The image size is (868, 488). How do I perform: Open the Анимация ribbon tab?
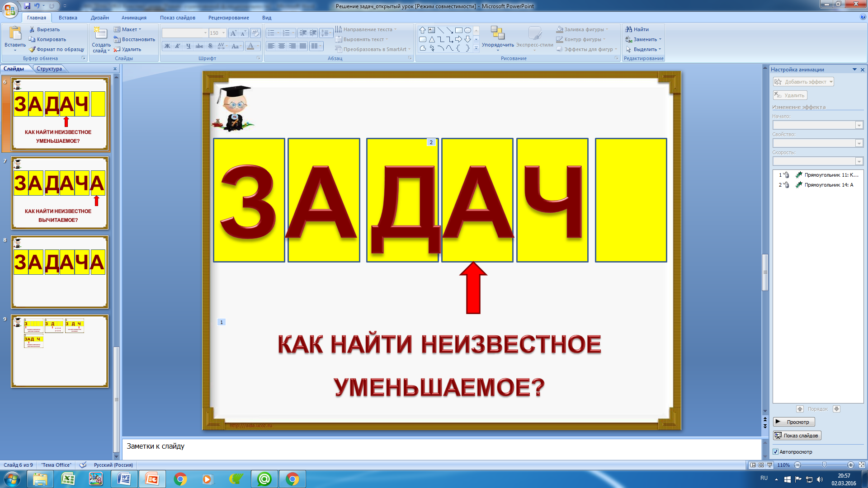[x=134, y=18]
